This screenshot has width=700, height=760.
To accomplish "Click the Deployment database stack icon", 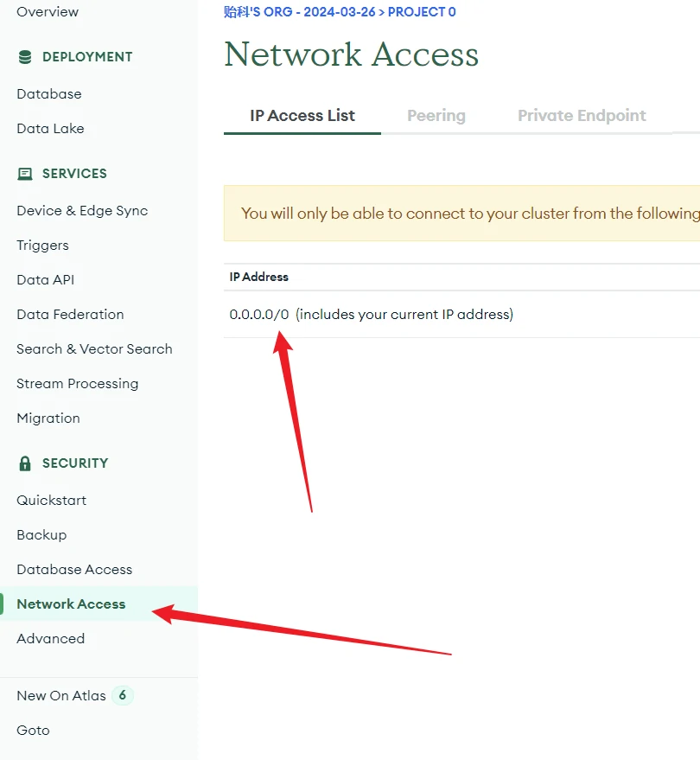I will point(25,57).
